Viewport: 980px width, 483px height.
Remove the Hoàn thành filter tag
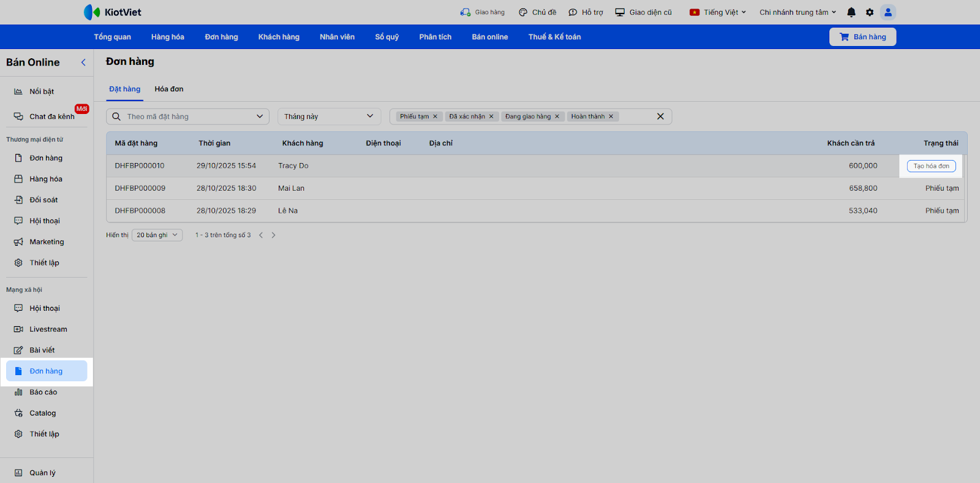611,116
